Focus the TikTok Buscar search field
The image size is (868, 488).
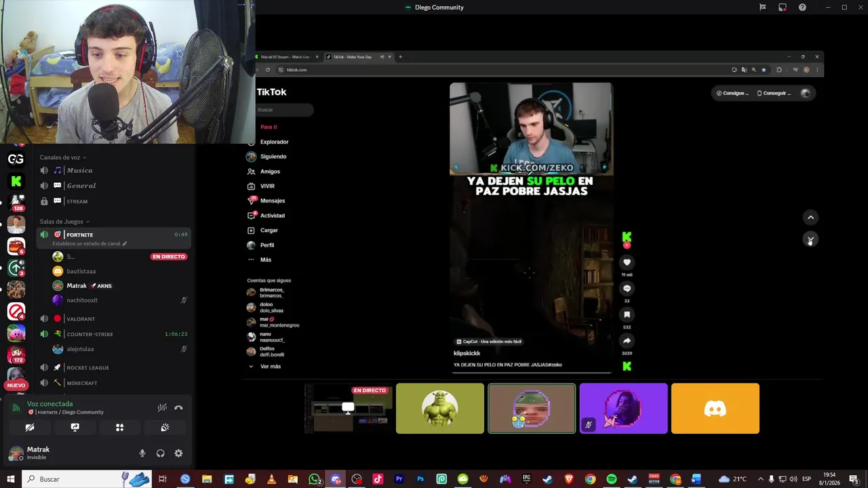tap(285, 110)
